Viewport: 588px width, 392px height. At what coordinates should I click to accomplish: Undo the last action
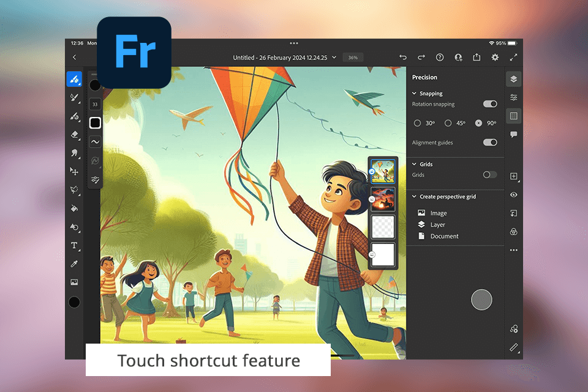pos(403,57)
